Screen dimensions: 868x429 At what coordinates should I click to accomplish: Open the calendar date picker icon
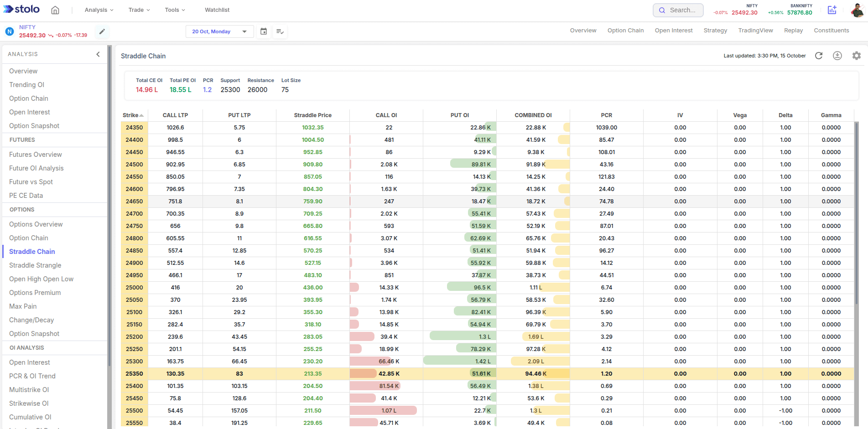click(264, 31)
